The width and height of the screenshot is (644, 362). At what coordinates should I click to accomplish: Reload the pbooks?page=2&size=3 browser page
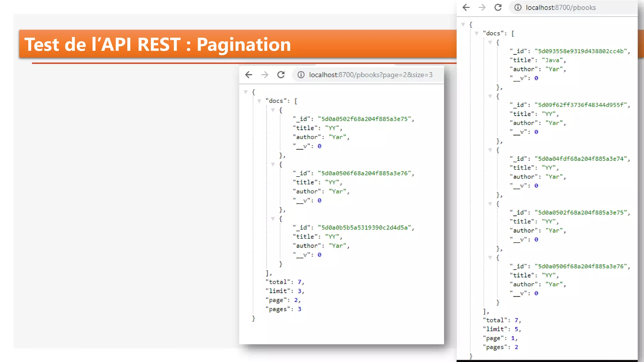click(281, 75)
